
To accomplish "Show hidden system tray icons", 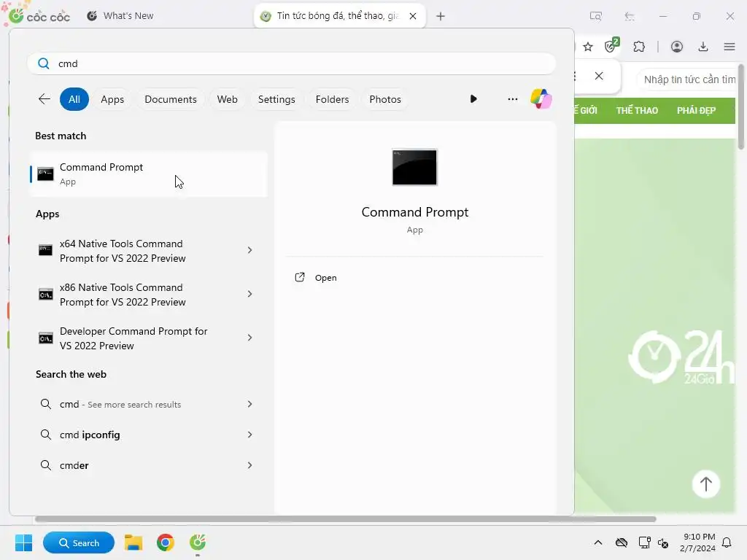I will pos(598,542).
